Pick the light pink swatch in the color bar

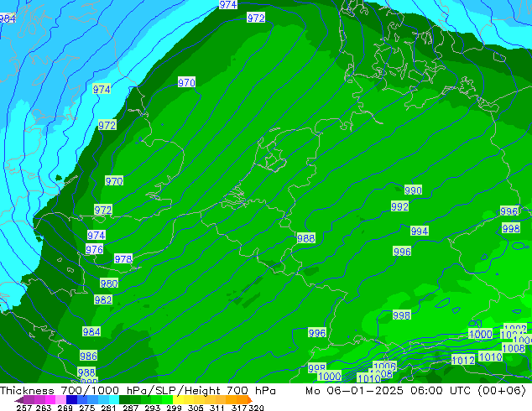coord(60,400)
